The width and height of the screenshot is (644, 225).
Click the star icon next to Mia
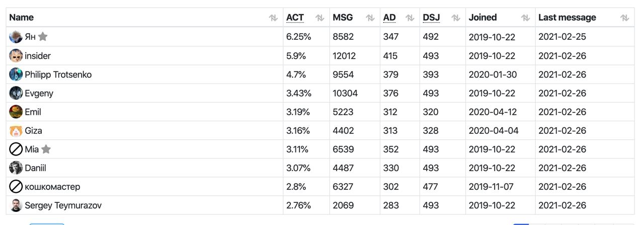[46, 149]
